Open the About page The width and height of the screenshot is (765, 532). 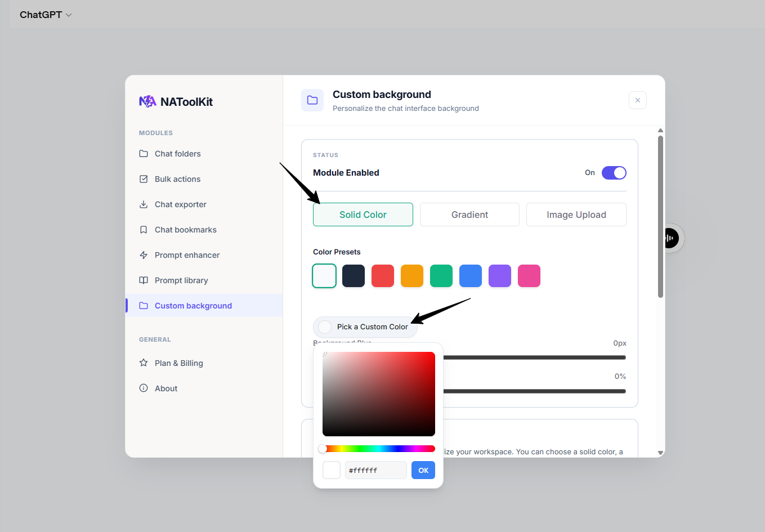pyautogui.click(x=204, y=388)
